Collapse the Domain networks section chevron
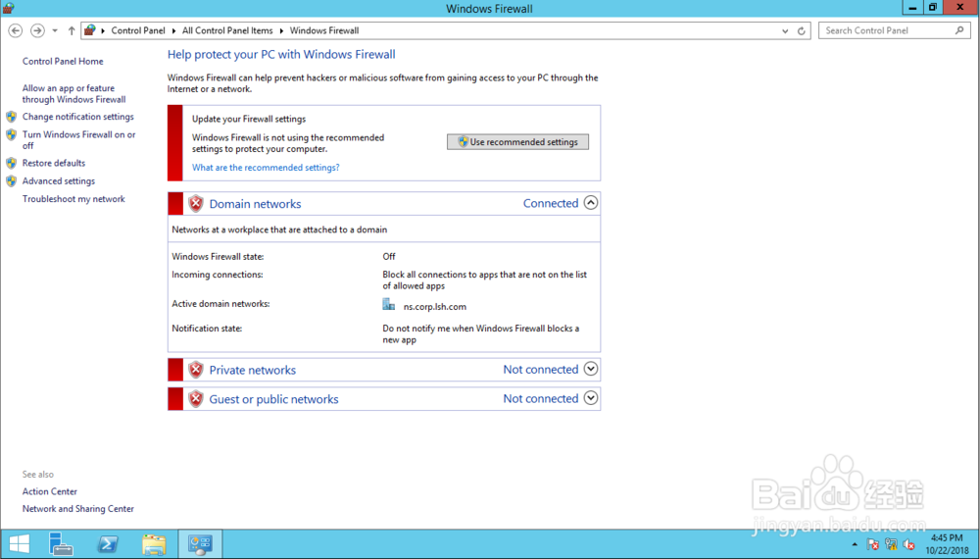This screenshot has height=559, width=980. 591,203
